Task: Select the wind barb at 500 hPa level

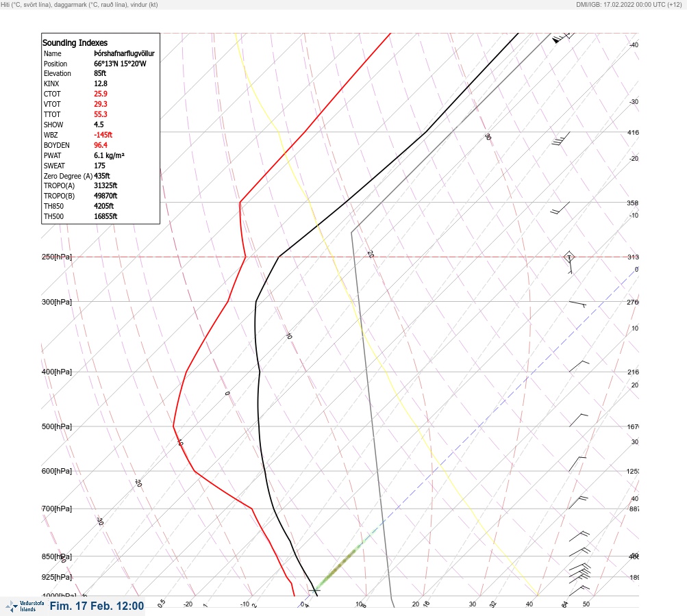Action: [578, 420]
